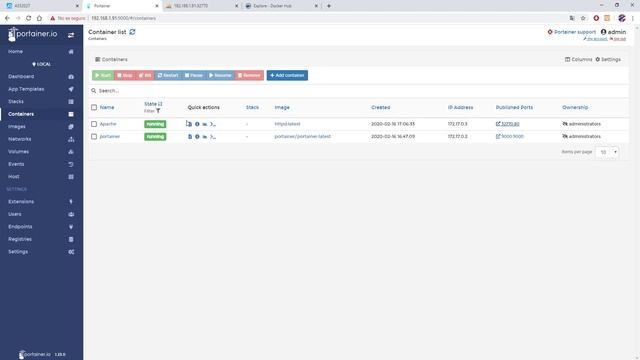Click the Stop button
The image size is (640, 360).
tap(124, 76)
